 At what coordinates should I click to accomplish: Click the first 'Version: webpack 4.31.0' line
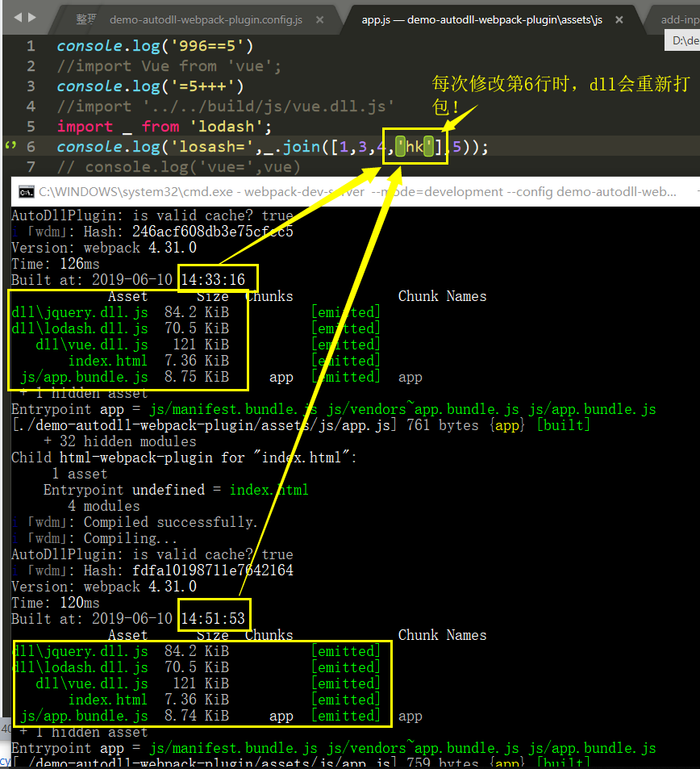click(104, 248)
